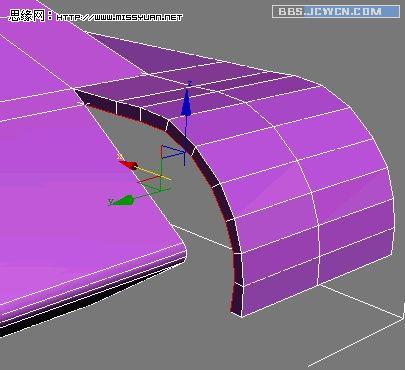
Task: Click the green Y-axis gizmo arrow
Action: coord(124,201)
